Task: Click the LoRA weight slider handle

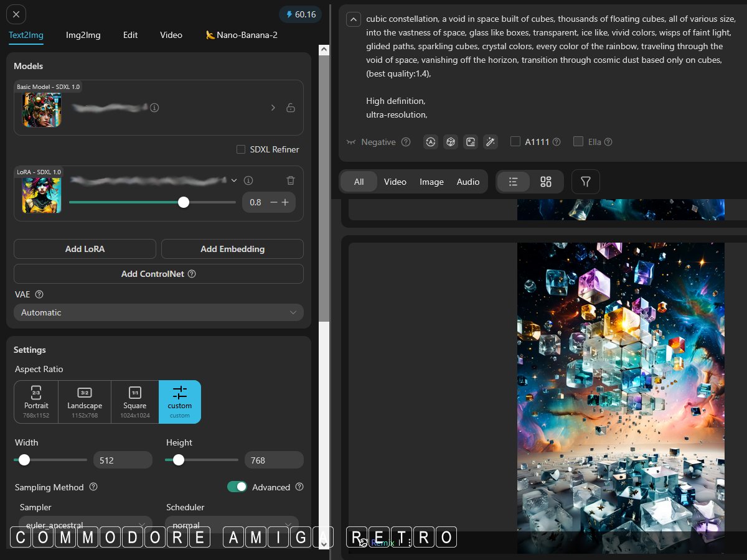Action: click(183, 202)
